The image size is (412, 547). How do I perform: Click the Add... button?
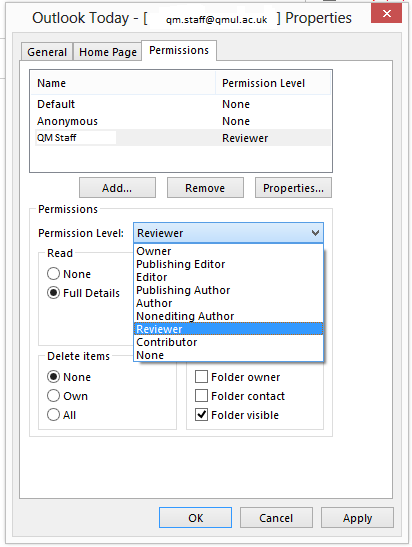(117, 188)
